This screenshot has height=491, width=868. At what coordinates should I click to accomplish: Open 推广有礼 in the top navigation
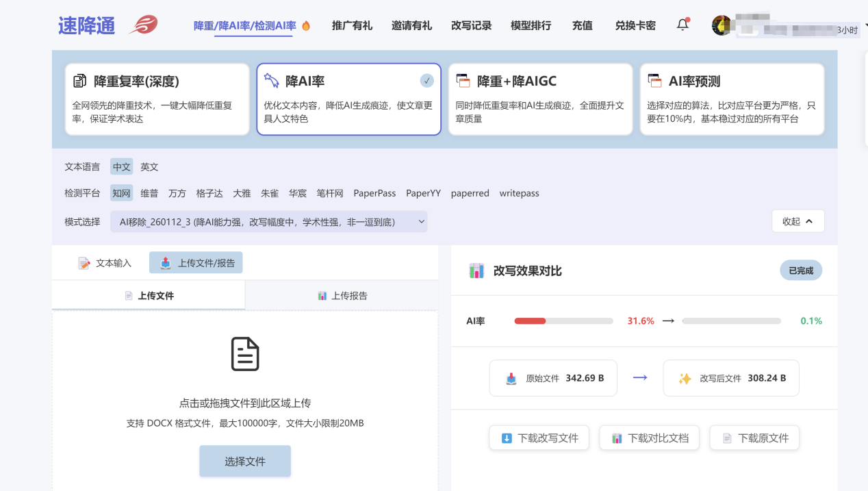[352, 25]
